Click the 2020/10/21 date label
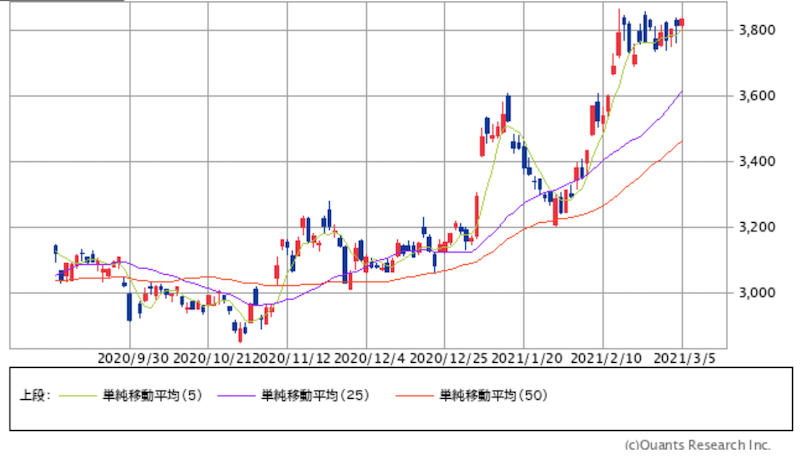Screen dimensions: 800x464 point(212,358)
